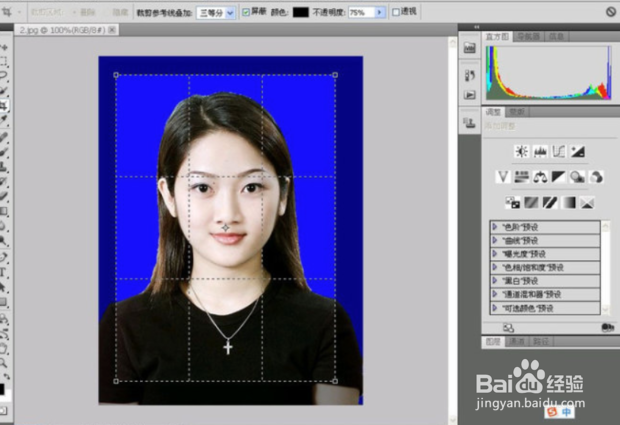Open Mini Bridge panel icon
Viewport: 620px width, 425px height.
[469, 48]
